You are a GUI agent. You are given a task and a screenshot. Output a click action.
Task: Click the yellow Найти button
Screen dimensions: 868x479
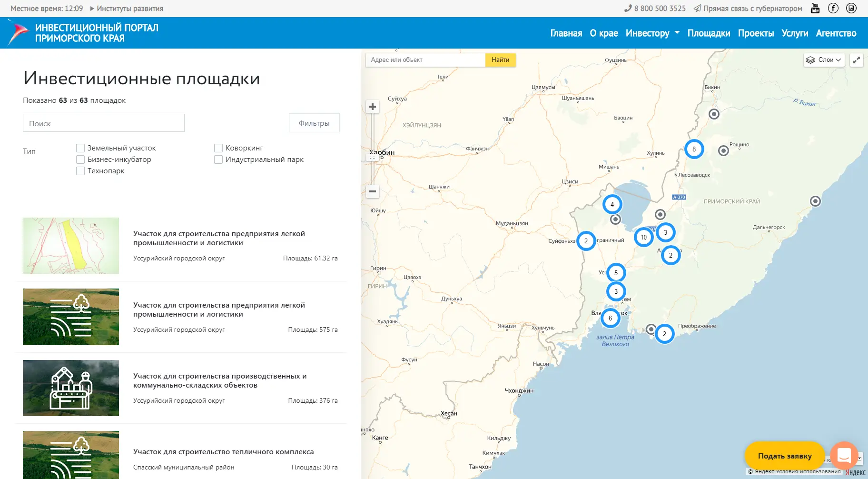500,60
